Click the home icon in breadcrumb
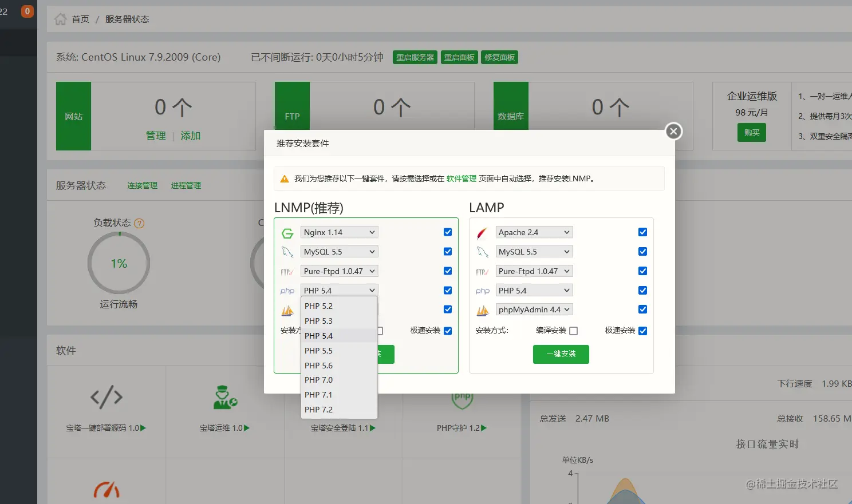The width and height of the screenshot is (852, 504). point(60,19)
